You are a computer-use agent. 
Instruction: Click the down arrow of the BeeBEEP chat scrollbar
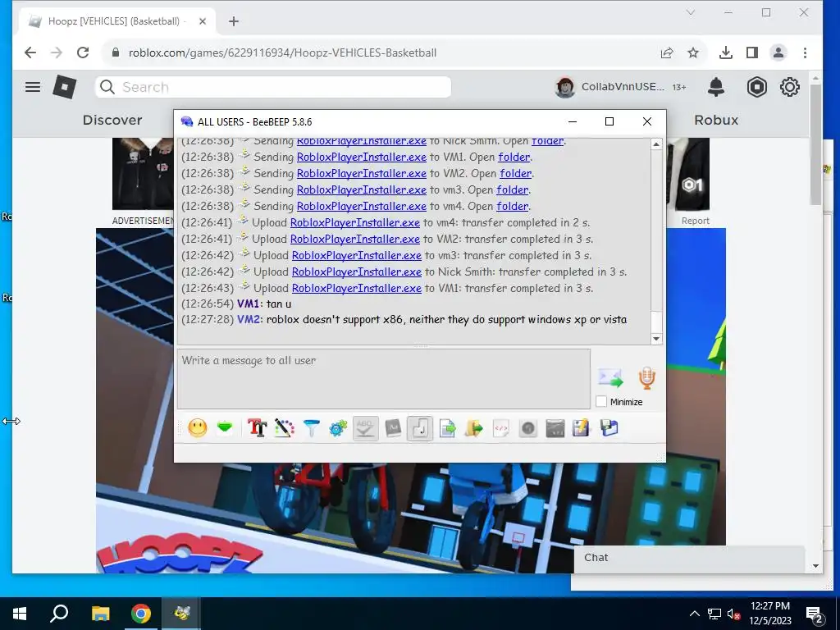(x=656, y=339)
